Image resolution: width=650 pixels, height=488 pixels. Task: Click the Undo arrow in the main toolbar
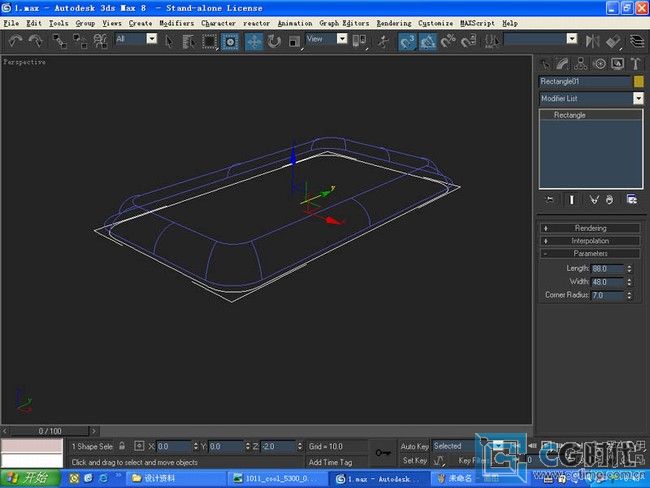tap(15, 41)
